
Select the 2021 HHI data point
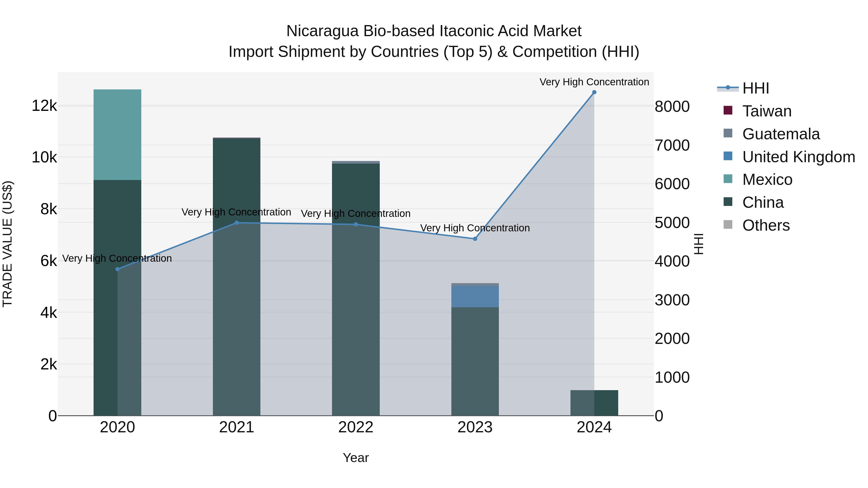[237, 223]
